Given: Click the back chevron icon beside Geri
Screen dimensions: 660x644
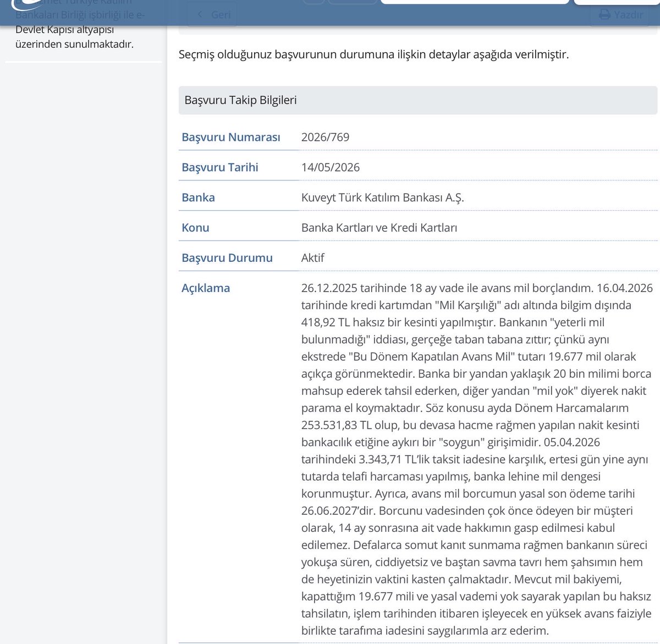Looking at the screenshot, I should click(x=200, y=15).
